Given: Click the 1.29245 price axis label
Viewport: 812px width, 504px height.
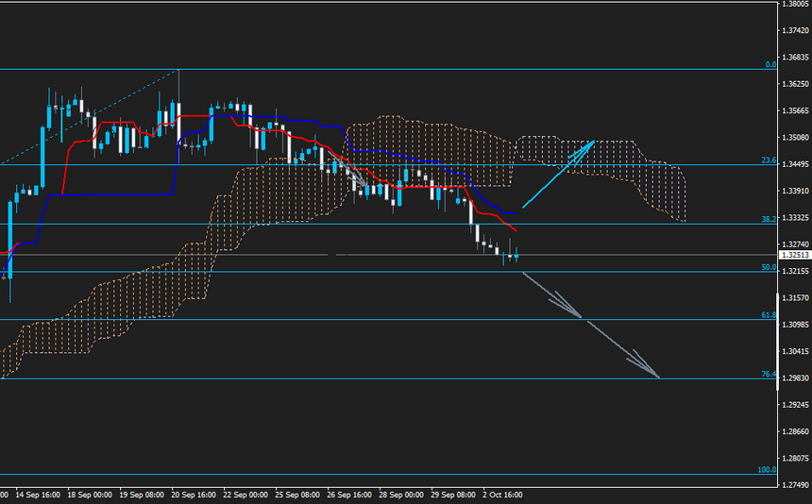Looking at the screenshot, I should pos(795,405).
